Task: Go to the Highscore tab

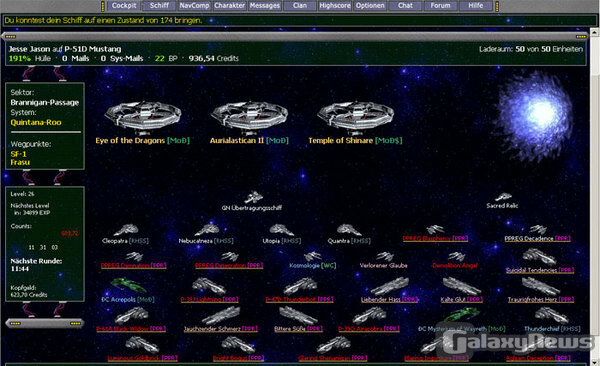Action: coord(335,5)
